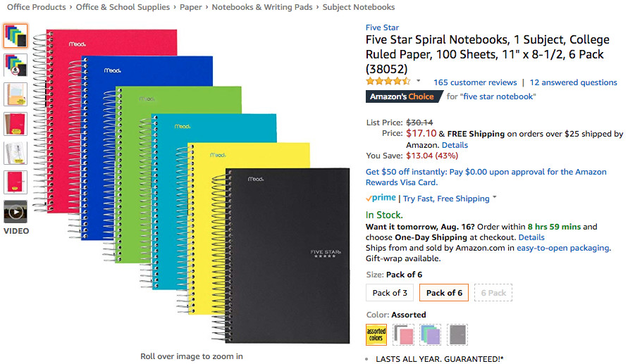Click the Amazon's Choice badge
Image resolution: width=635 pixels, height=364 pixels.
pyautogui.click(x=401, y=96)
